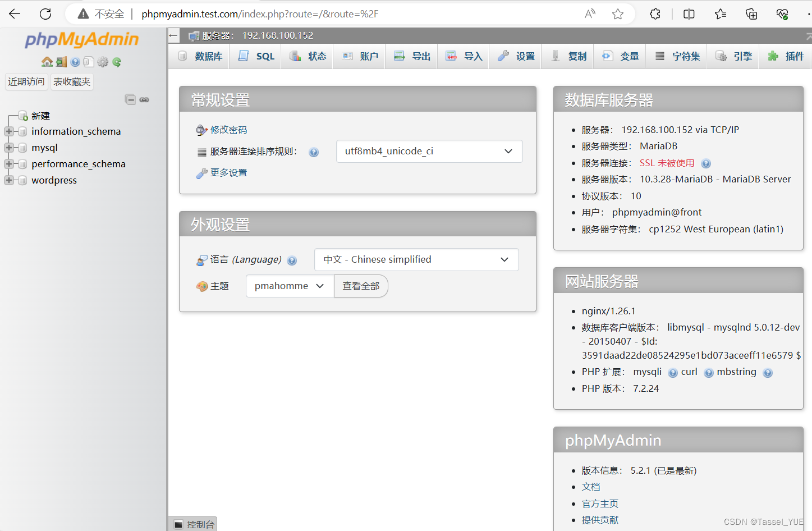
Task: Click help icon after curl extension
Action: [709, 373]
